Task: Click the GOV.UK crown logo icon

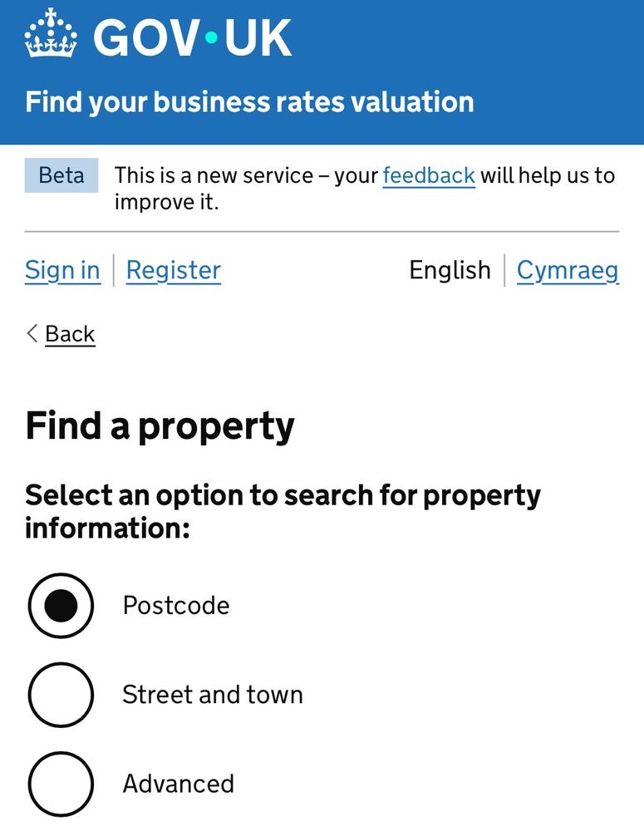Action: (x=52, y=35)
